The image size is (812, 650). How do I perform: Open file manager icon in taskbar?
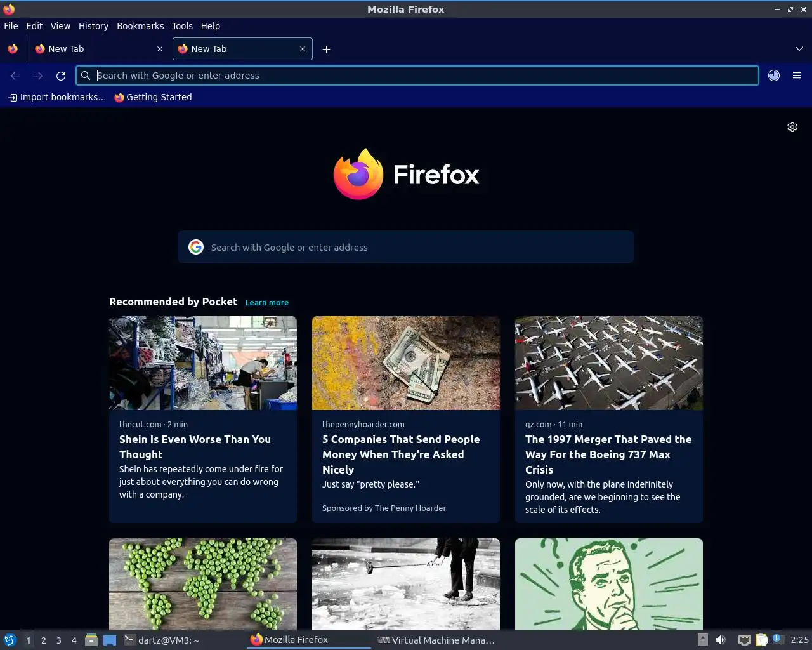pyautogui.click(x=91, y=640)
